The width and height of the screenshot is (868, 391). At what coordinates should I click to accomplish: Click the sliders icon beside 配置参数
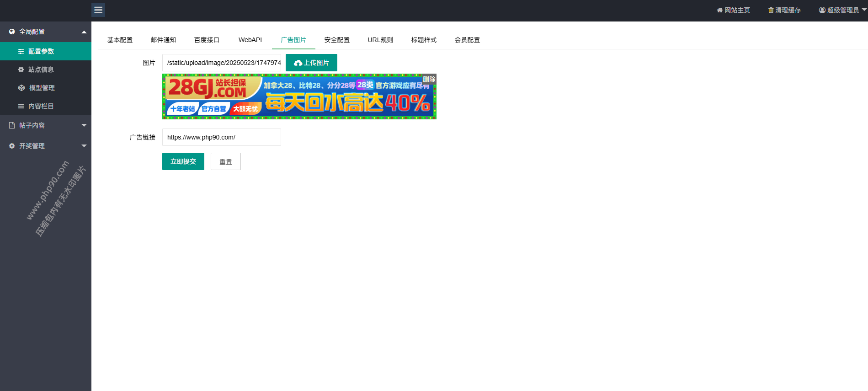[21, 51]
